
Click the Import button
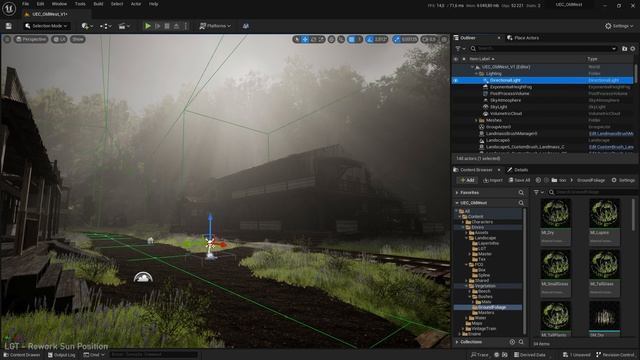click(x=493, y=180)
